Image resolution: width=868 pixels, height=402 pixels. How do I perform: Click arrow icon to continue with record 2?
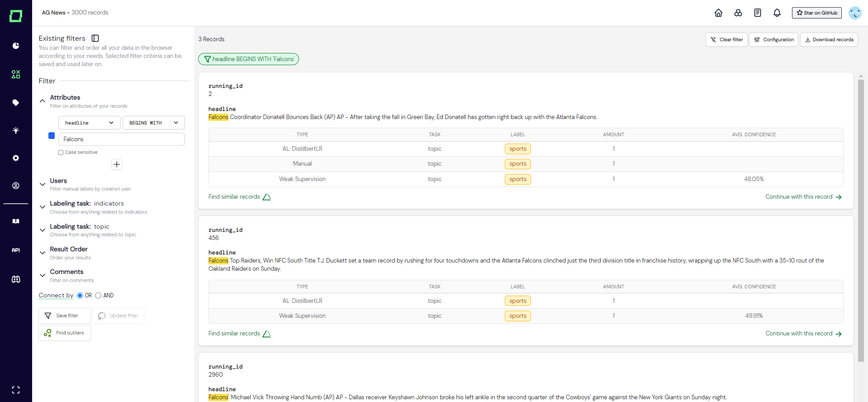point(839,197)
